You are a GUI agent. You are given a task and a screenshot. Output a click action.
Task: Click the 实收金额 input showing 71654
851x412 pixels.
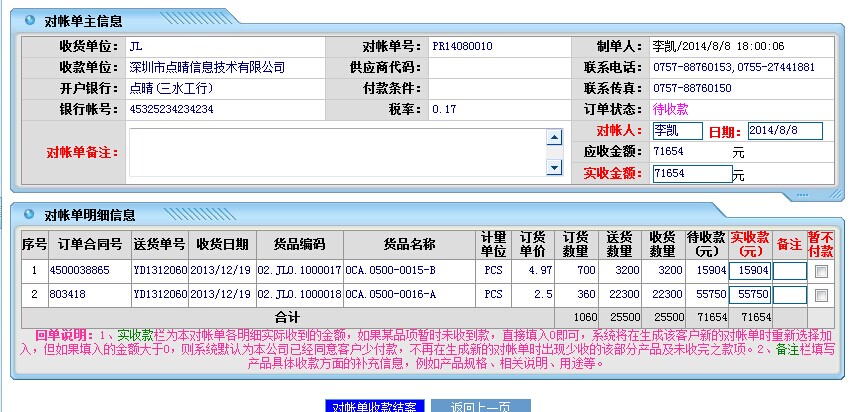(x=691, y=174)
